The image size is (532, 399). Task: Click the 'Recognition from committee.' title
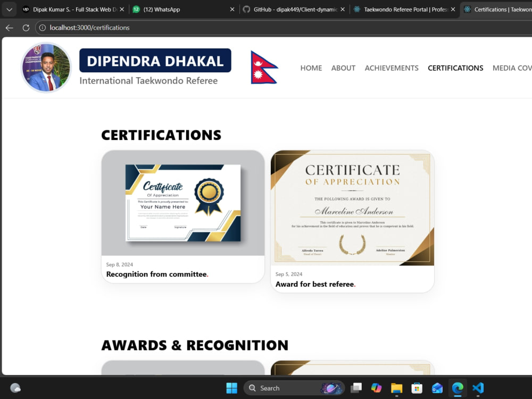click(157, 274)
